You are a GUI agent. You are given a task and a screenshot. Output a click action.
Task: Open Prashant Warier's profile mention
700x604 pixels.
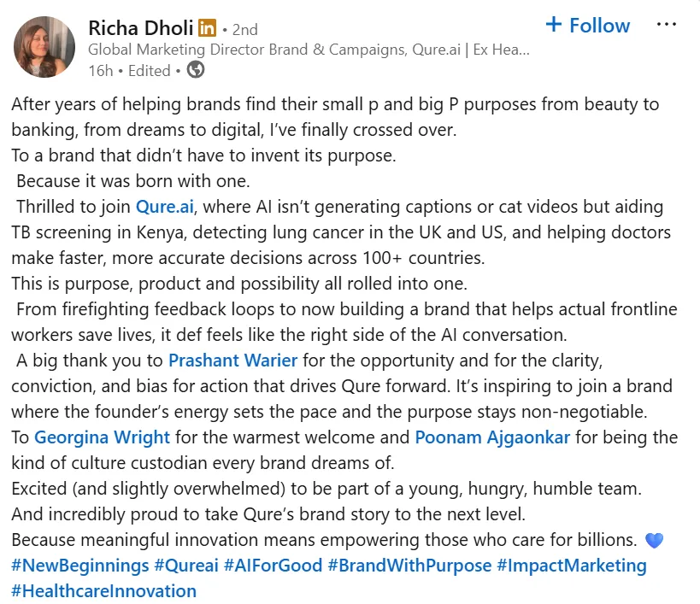pyautogui.click(x=232, y=361)
